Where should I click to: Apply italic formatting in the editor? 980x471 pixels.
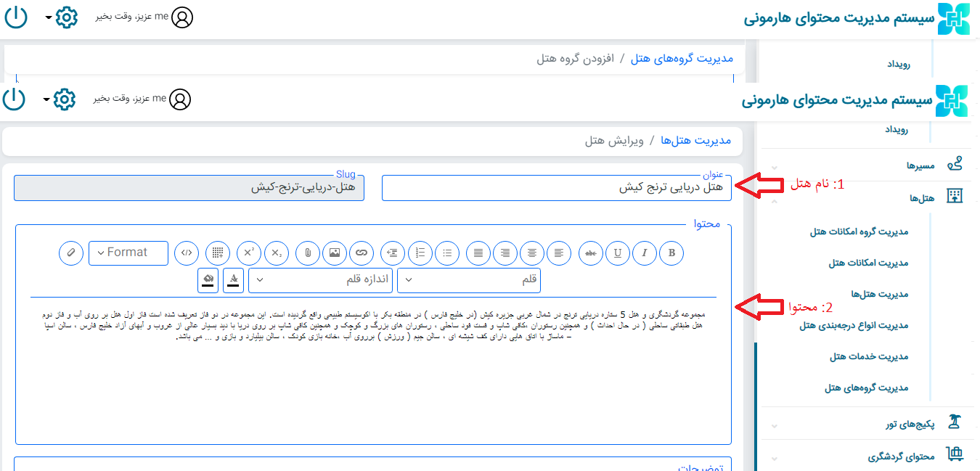point(644,253)
